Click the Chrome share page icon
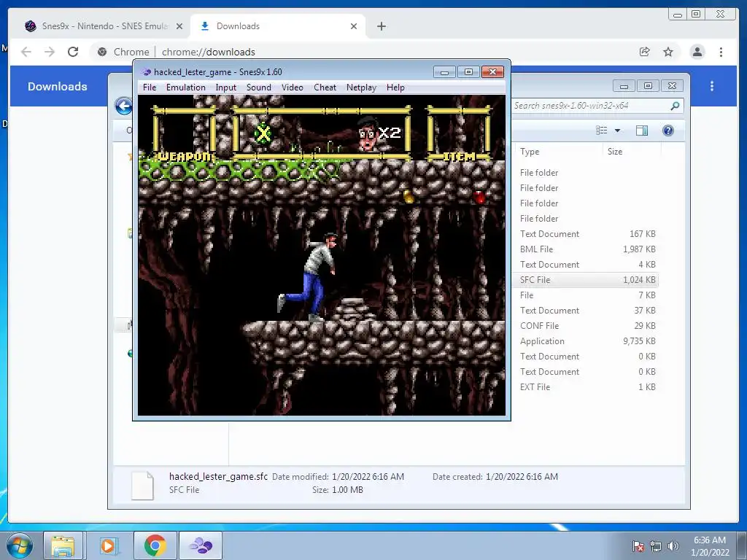747x560 pixels. (x=645, y=52)
